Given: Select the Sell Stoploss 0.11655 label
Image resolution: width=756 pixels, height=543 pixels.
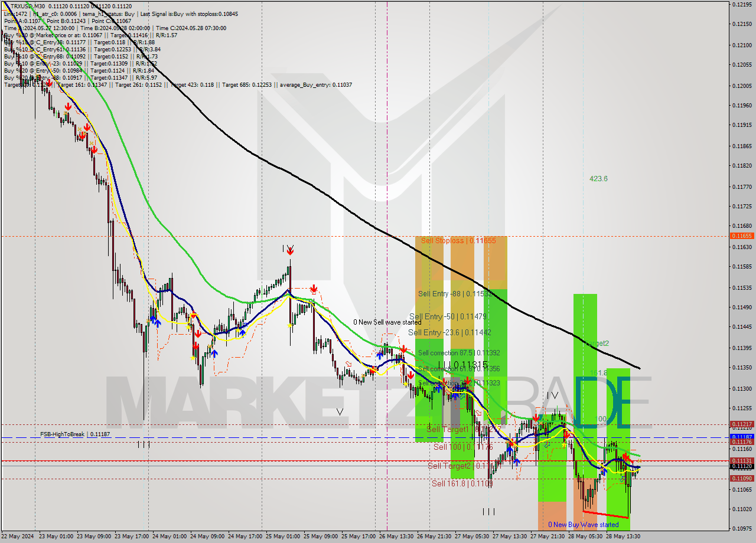Looking at the screenshot, I should (x=458, y=240).
